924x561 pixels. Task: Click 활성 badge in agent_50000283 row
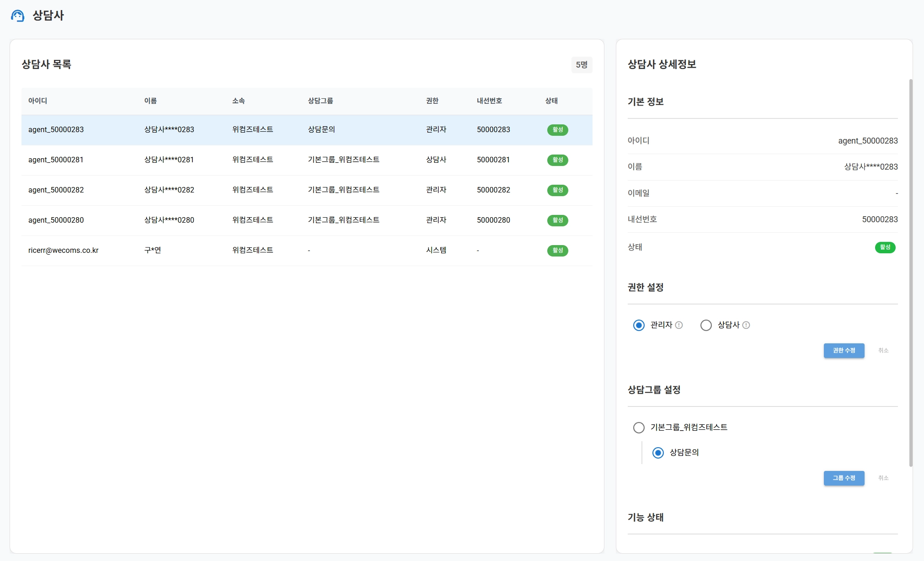pos(557,130)
